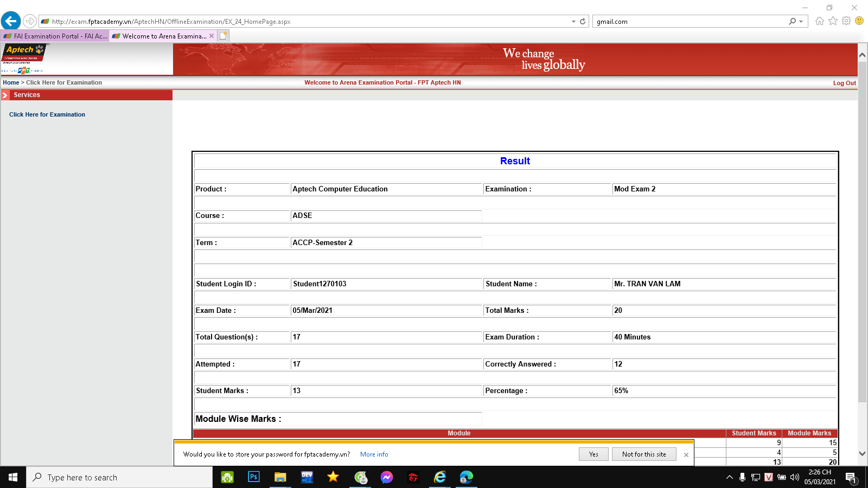The height and width of the screenshot is (488, 868).
Task: Open Dev-C++ from the taskbar
Action: [307, 477]
